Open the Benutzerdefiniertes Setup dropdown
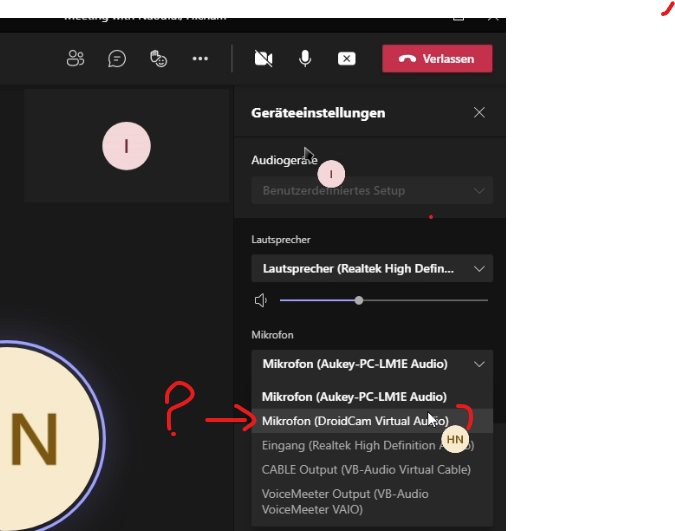Viewport: 675px width, 531px height. (x=372, y=190)
